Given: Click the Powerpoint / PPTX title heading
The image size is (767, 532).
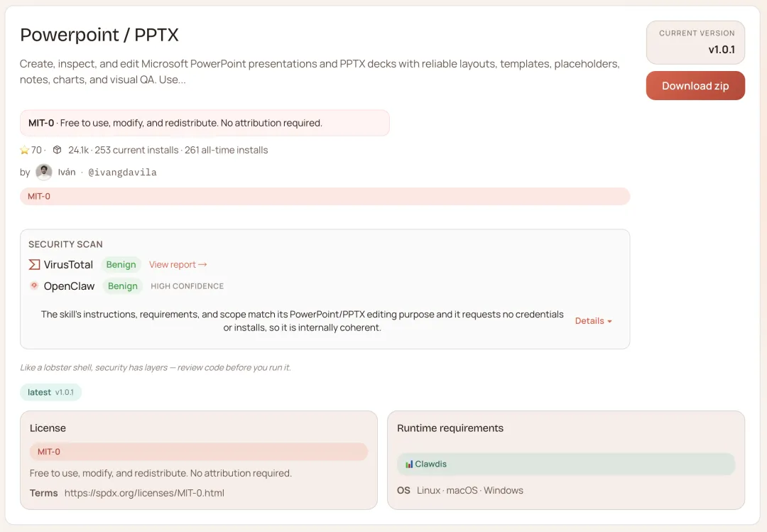Looking at the screenshot, I should coord(99,35).
